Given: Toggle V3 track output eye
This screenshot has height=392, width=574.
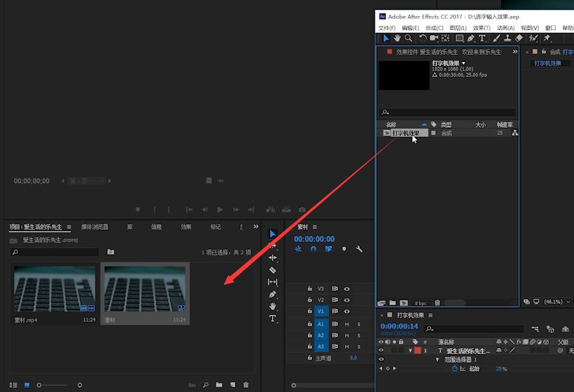Looking at the screenshot, I should click(x=347, y=289).
